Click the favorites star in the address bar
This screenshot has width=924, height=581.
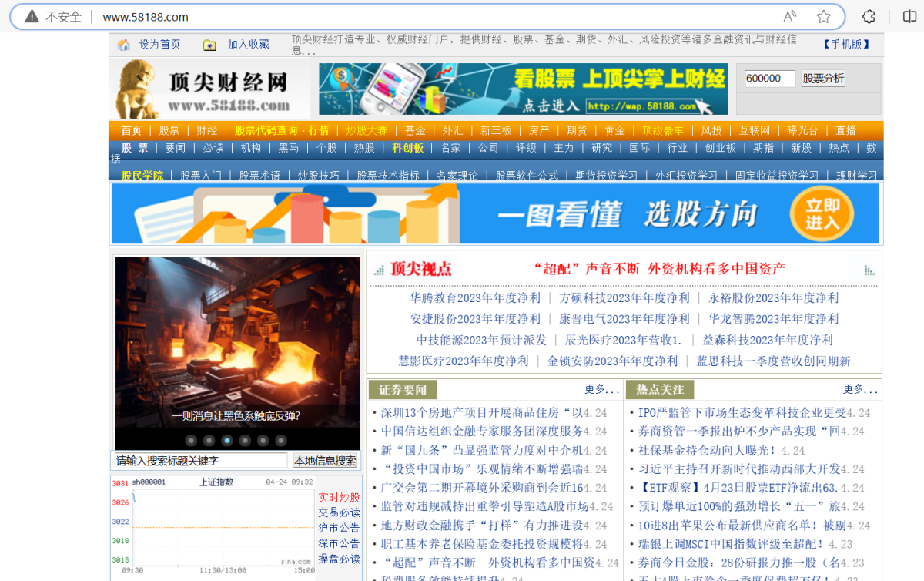(x=824, y=16)
